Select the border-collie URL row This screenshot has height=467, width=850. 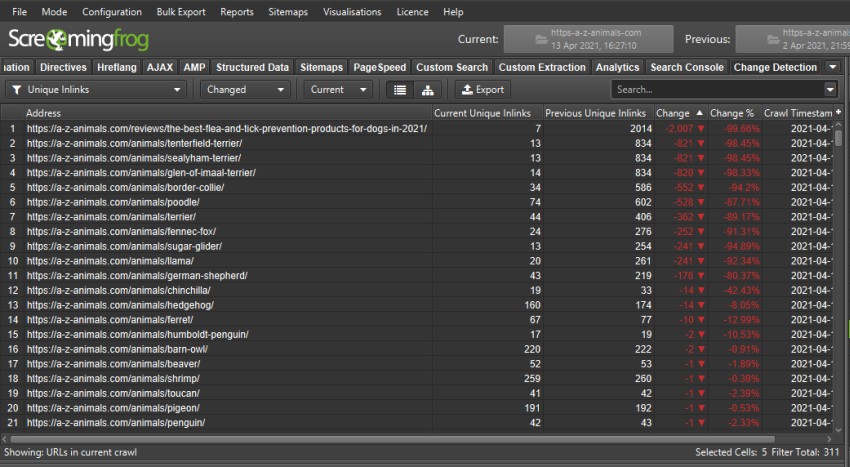[417, 187]
